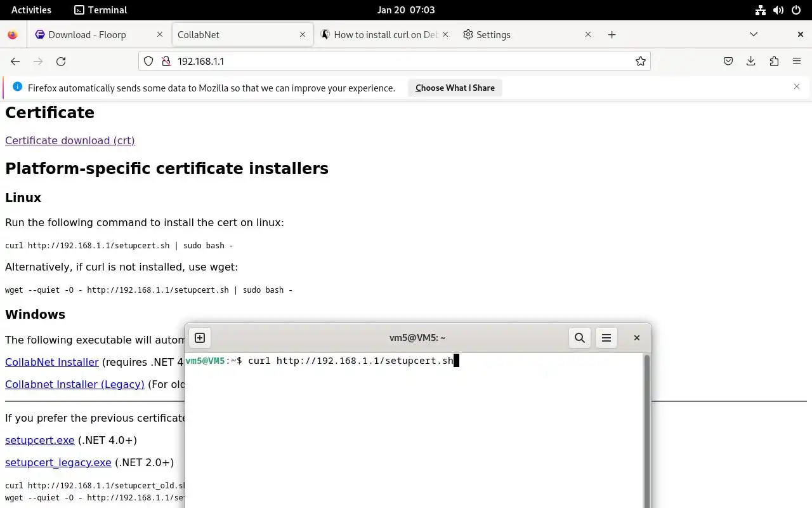Click the terminal vertical scrollbar
This screenshot has width=812, height=508.
point(647,431)
